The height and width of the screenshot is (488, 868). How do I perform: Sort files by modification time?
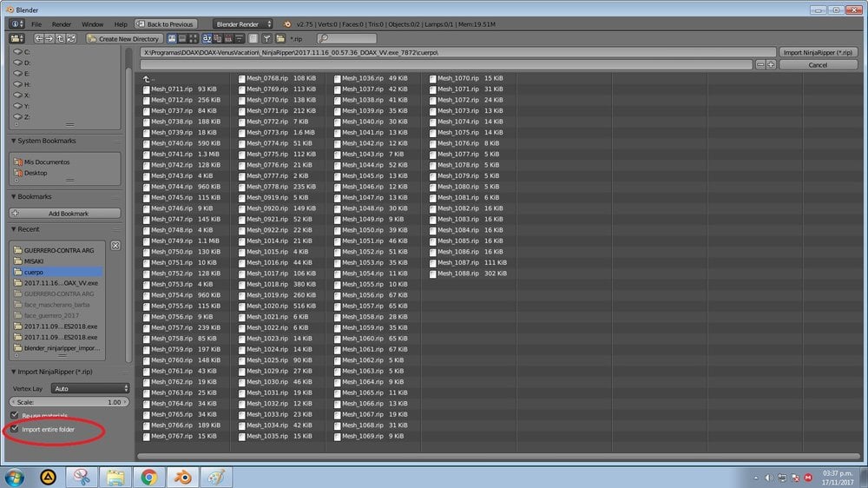coord(228,39)
